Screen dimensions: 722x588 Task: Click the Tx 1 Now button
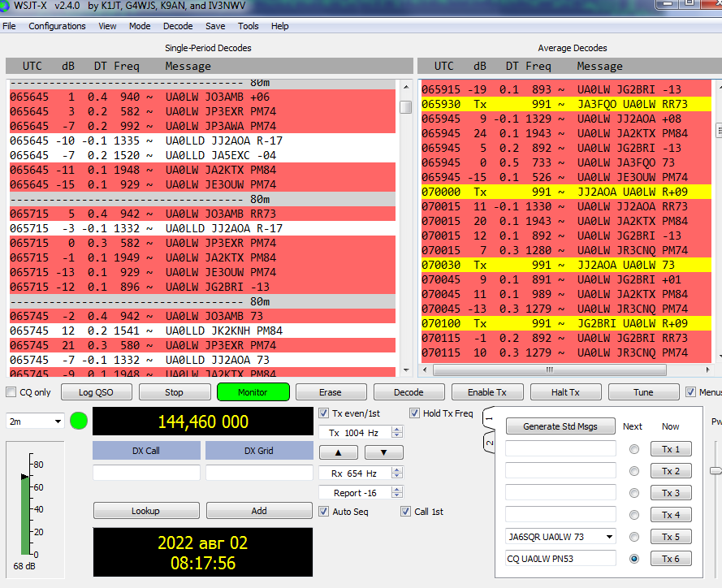click(671, 449)
